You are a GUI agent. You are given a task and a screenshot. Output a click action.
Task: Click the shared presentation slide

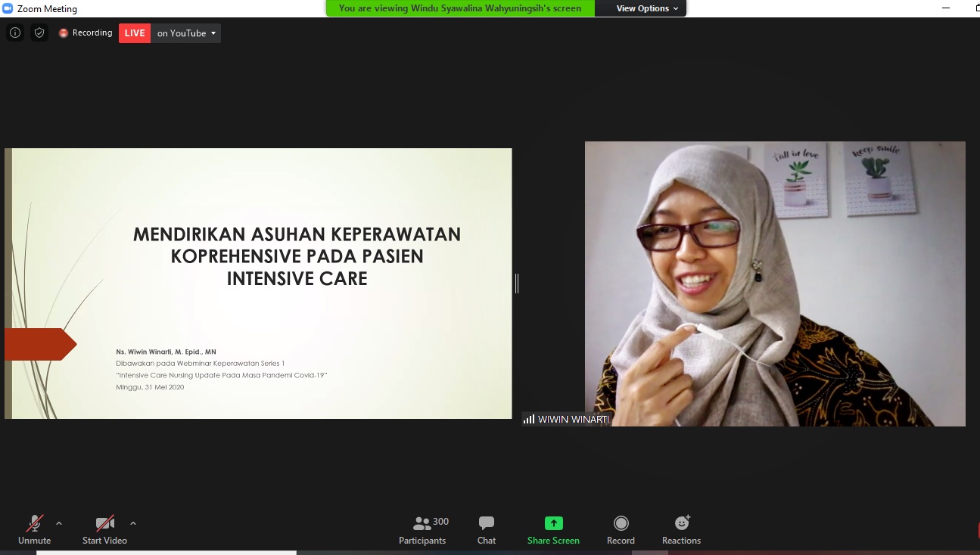click(258, 284)
